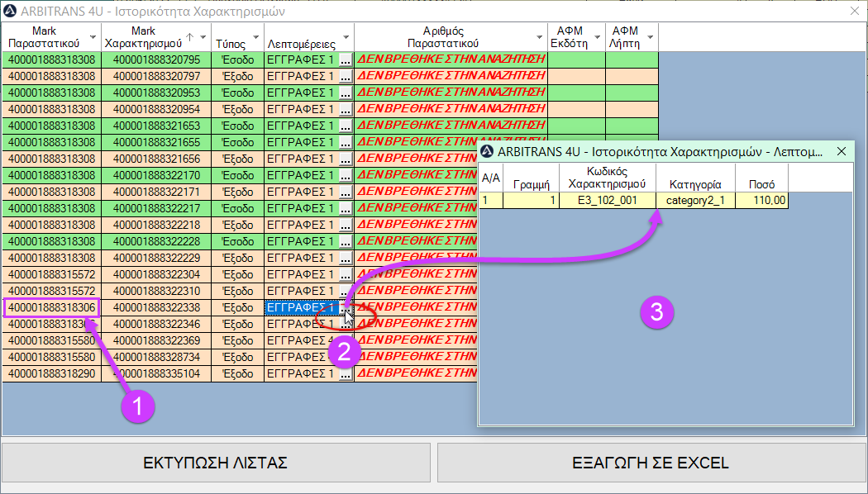The image size is (868, 494).
Task: Select Mark Χαρακτηρισμού cell 400001888322310
Action: (156, 291)
